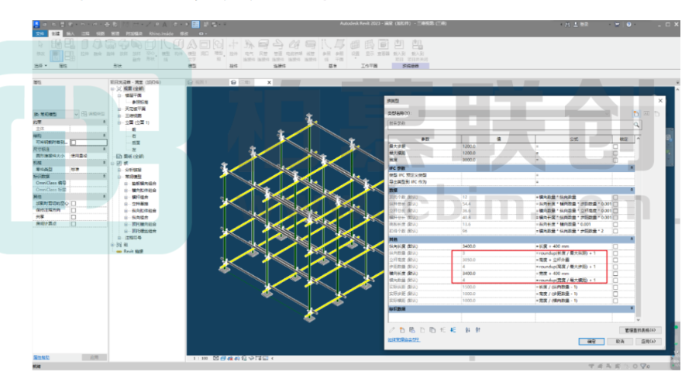Tick lock checkbox for 纵向长度 row

(615, 246)
